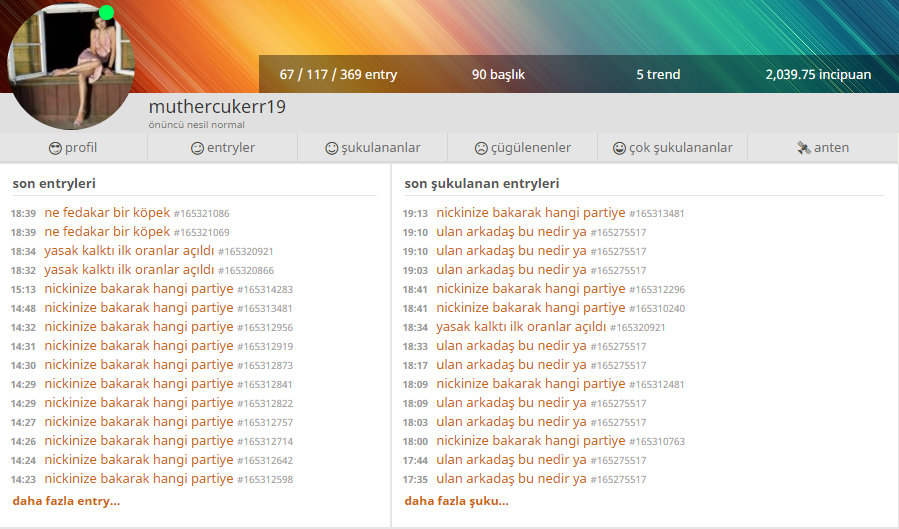
Task: Open the 5 trend stat
Action: pos(658,74)
